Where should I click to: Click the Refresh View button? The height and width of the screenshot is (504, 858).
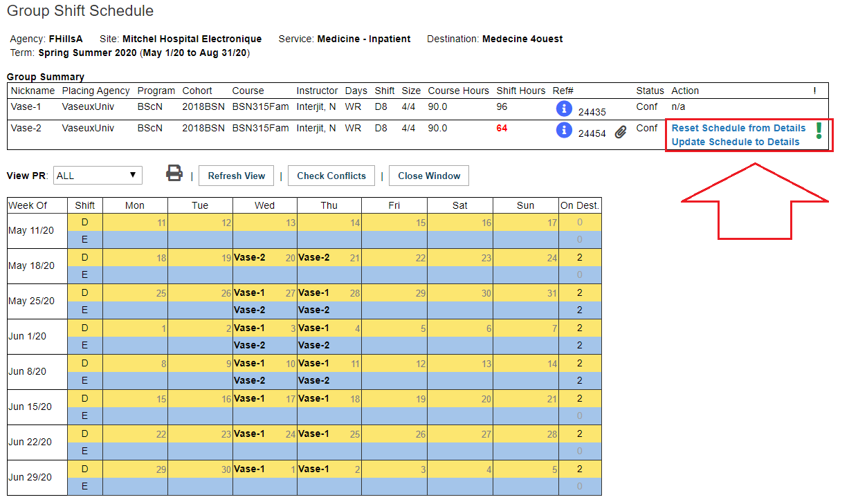(237, 176)
